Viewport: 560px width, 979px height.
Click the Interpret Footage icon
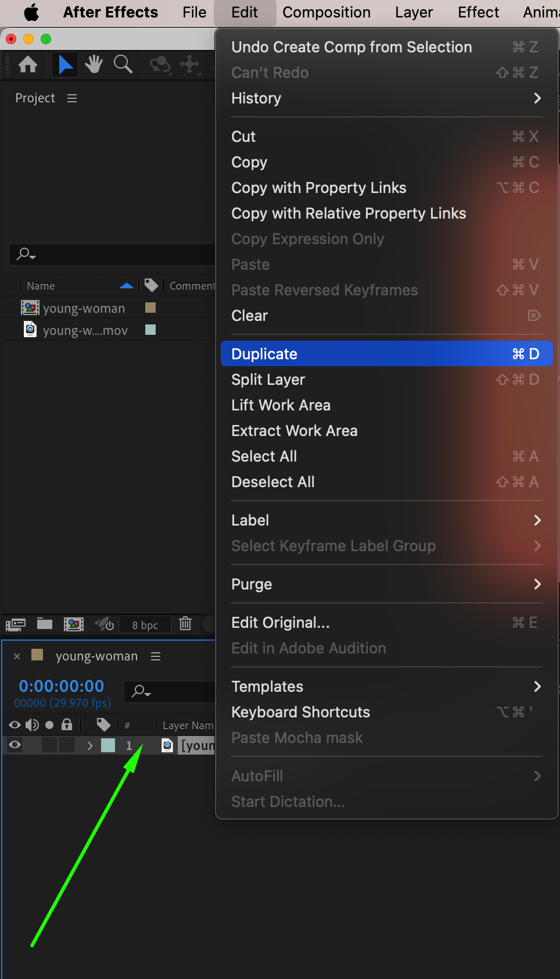click(x=16, y=624)
